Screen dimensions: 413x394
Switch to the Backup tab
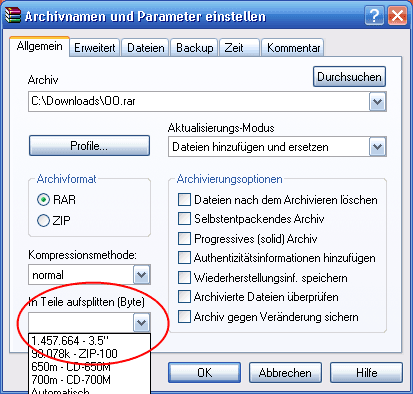pyautogui.click(x=195, y=48)
